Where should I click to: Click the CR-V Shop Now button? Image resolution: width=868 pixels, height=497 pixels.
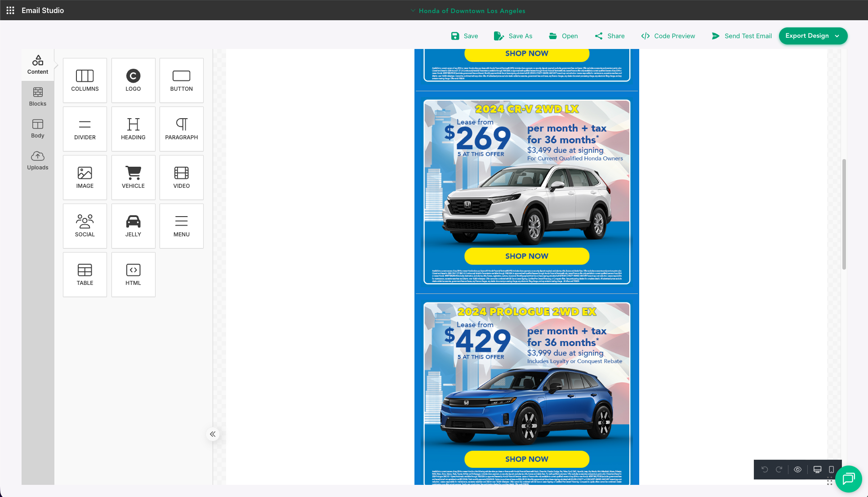tap(527, 256)
